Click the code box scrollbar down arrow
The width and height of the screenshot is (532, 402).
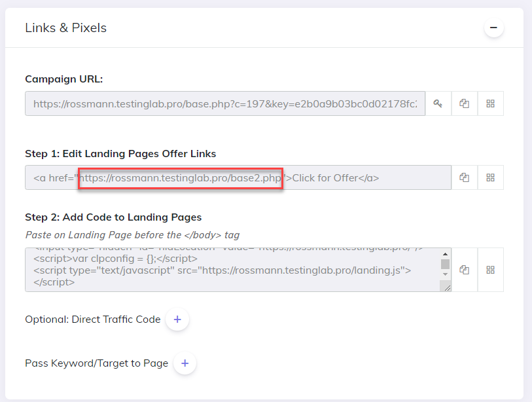445,274
